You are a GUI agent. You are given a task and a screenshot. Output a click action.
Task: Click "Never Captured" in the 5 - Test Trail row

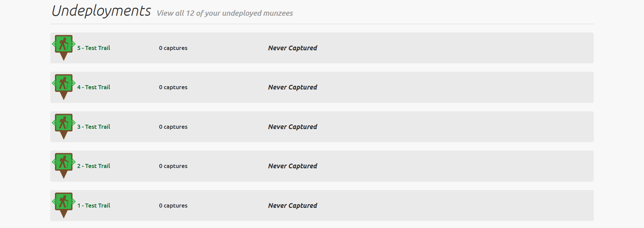click(292, 48)
